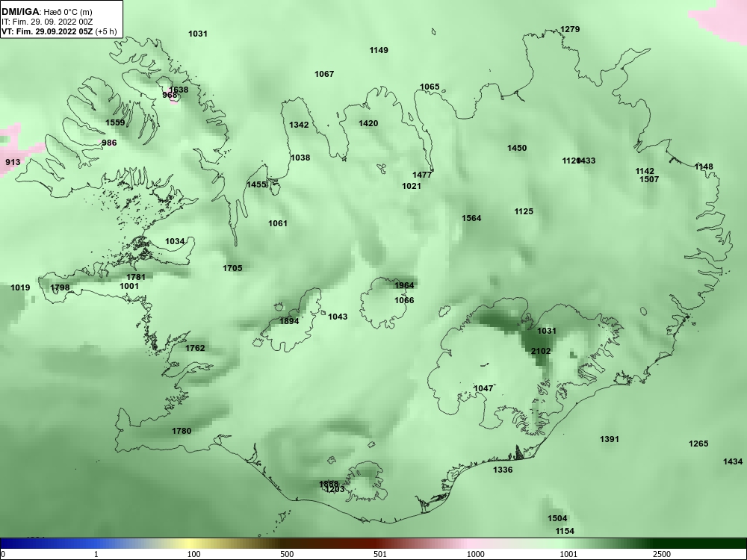The width and height of the screenshot is (747, 560).
Task: Click the map value 1420
Action: pos(368,123)
